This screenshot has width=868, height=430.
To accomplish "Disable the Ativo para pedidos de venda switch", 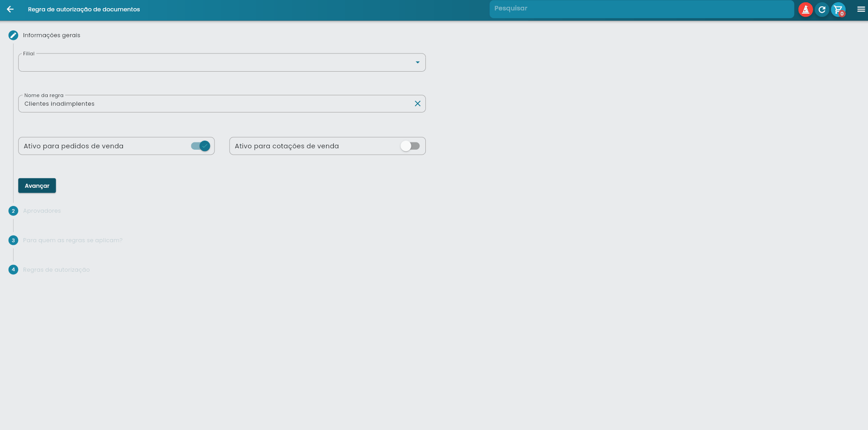I will pos(200,146).
